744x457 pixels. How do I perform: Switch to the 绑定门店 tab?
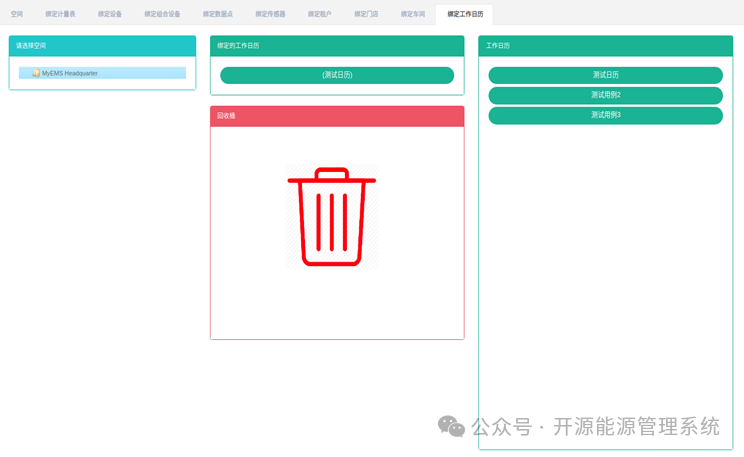[x=366, y=14]
